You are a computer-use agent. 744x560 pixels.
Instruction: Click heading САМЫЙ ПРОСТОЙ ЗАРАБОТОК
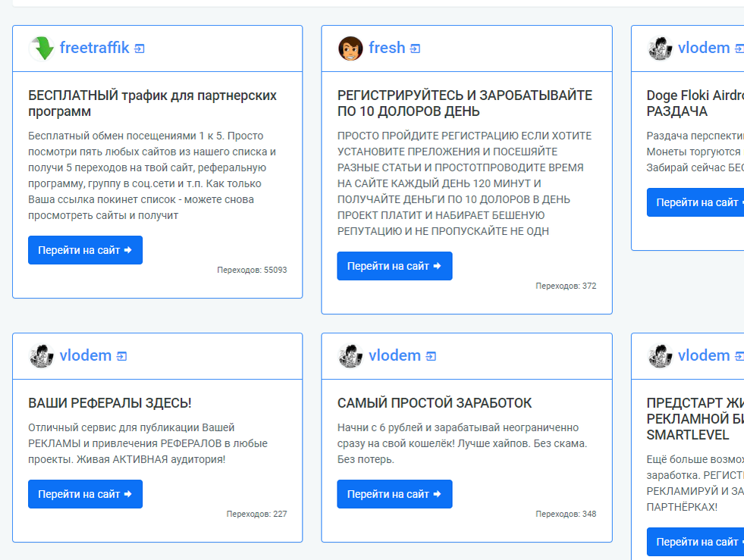click(435, 403)
